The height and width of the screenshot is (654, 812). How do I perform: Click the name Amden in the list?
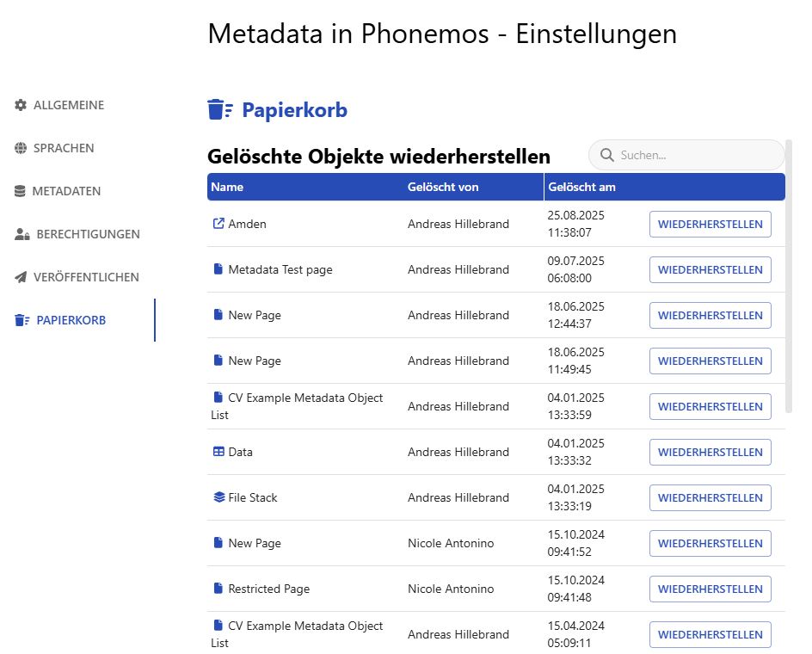point(247,224)
